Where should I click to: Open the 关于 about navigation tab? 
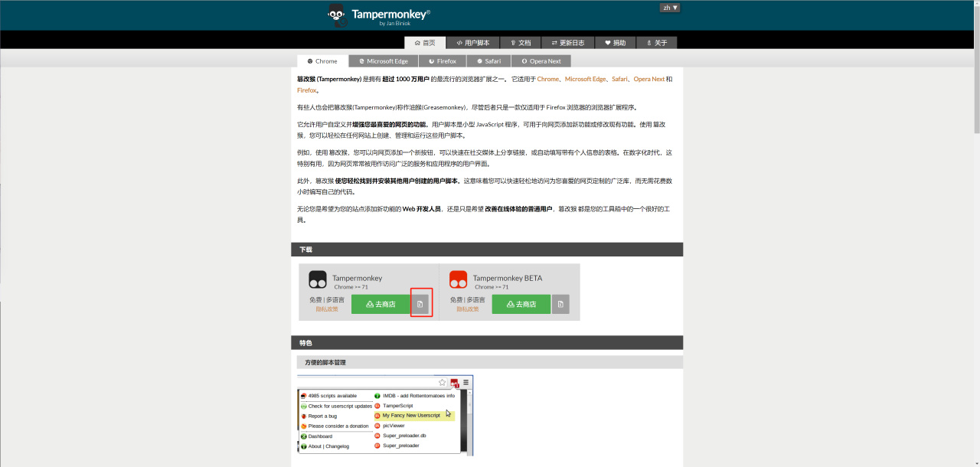(x=657, y=43)
